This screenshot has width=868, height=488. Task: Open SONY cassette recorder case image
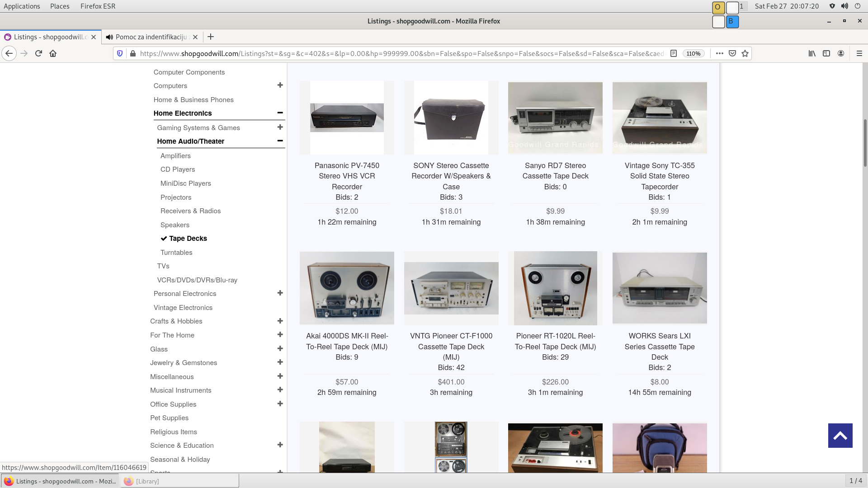pyautogui.click(x=451, y=117)
